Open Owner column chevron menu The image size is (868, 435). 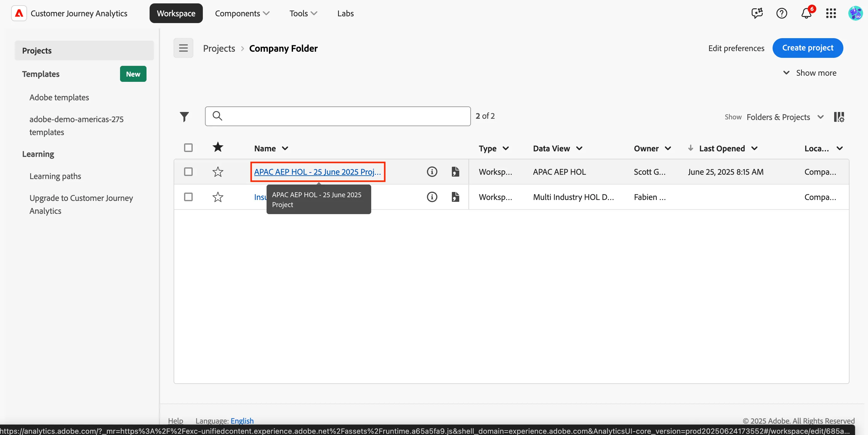coord(668,149)
